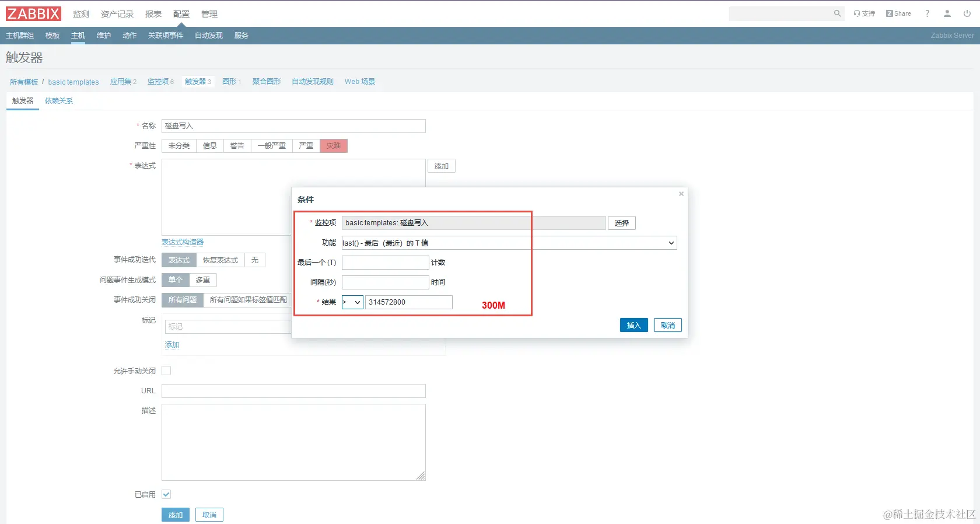980x524 pixels.
Task: Select severity 一般严重
Action: [x=272, y=146]
